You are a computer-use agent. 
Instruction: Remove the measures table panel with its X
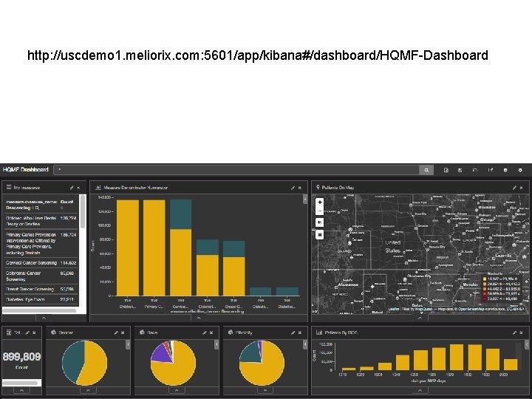point(78,187)
